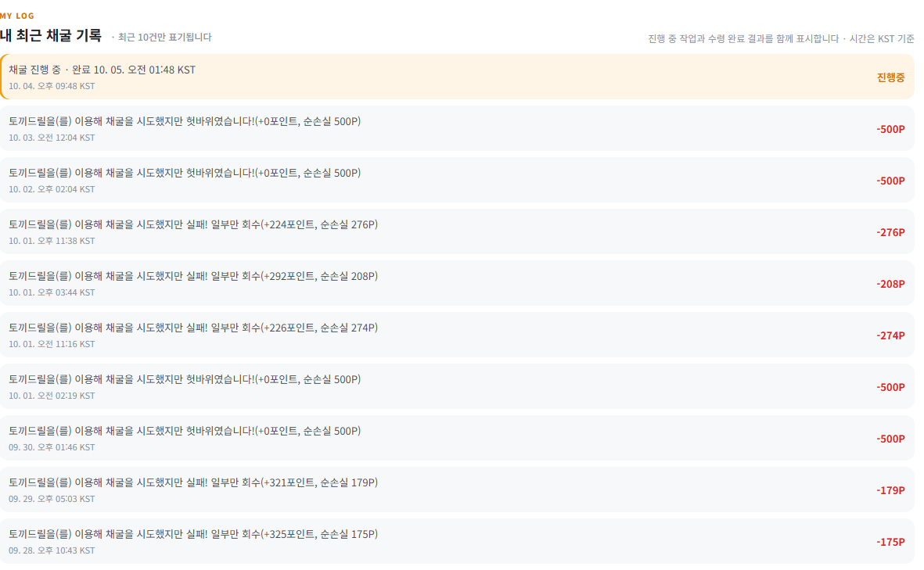The height and width of the screenshot is (570, 924).
Task: Click the "MY LOG" section label
Action: pos(17,16)
